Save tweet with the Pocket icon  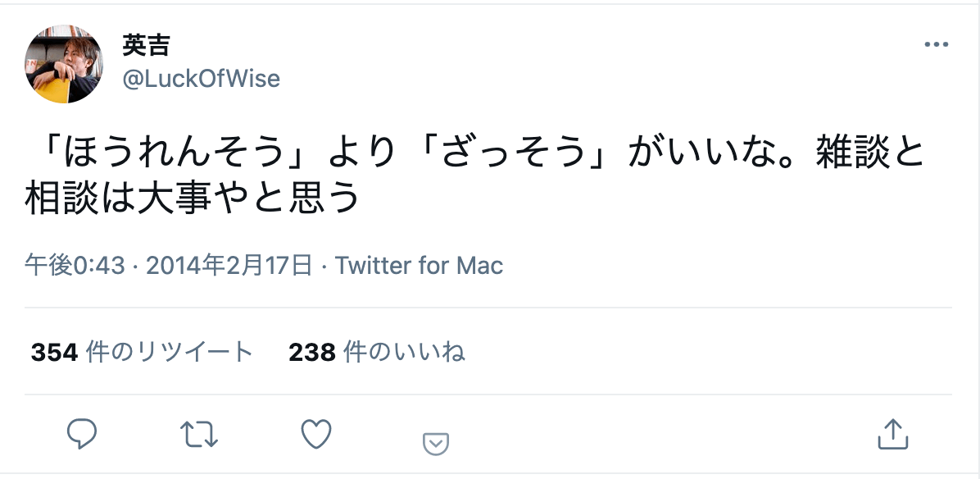(x=435, y=444)
